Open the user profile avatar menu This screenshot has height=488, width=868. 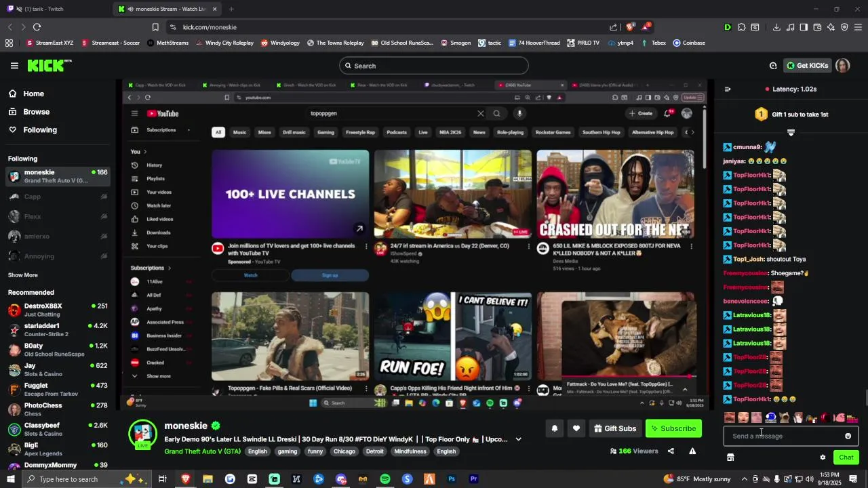coord(842,66)
